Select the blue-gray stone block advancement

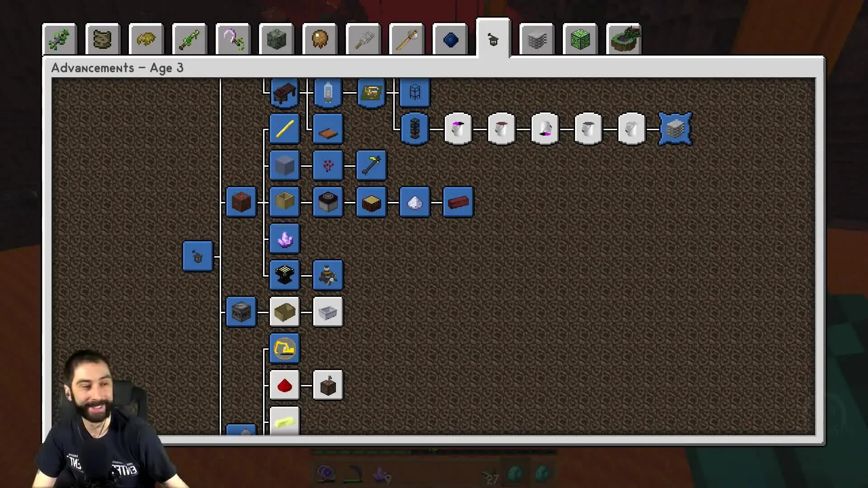point(284,166)
